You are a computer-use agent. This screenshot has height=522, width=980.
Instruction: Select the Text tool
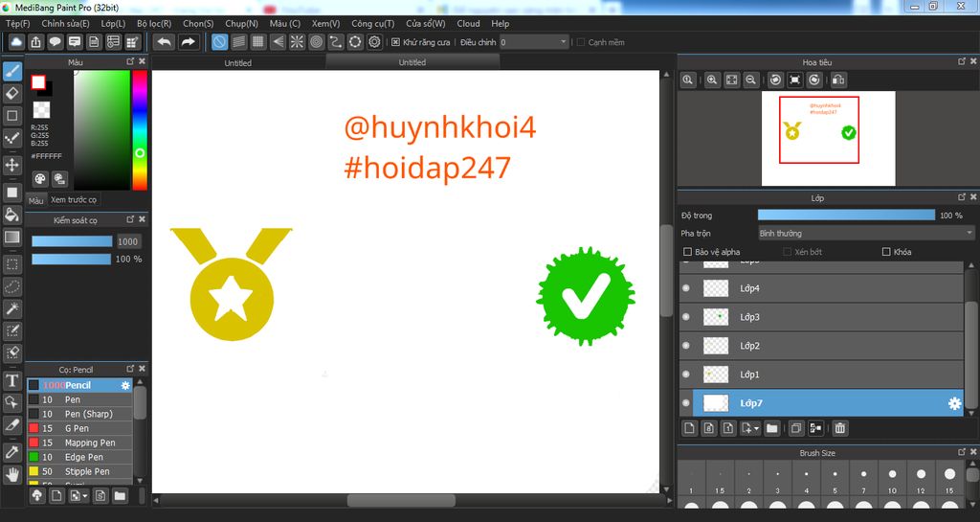pyautogui.click(x=11, y=380)
